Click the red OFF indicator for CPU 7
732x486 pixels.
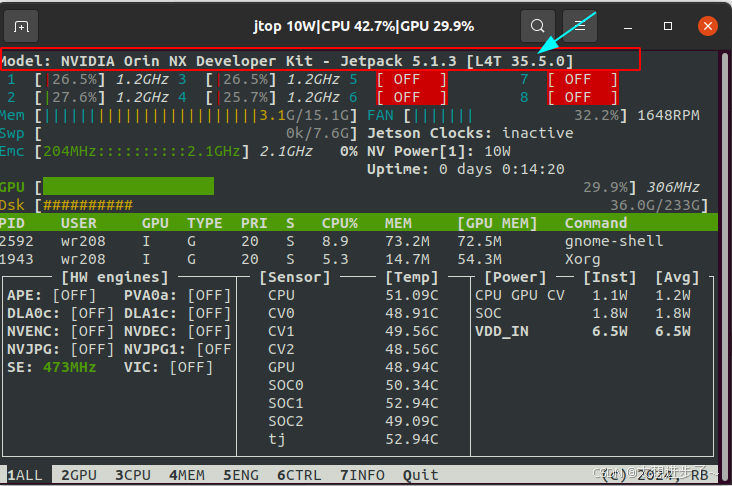tap(583, 79)
